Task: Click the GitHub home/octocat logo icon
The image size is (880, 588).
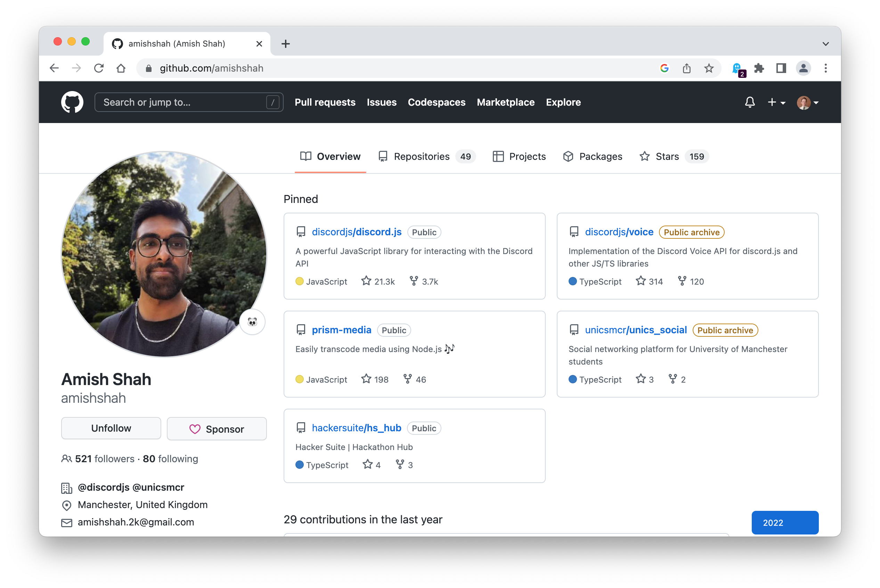Action: (72, 103)
